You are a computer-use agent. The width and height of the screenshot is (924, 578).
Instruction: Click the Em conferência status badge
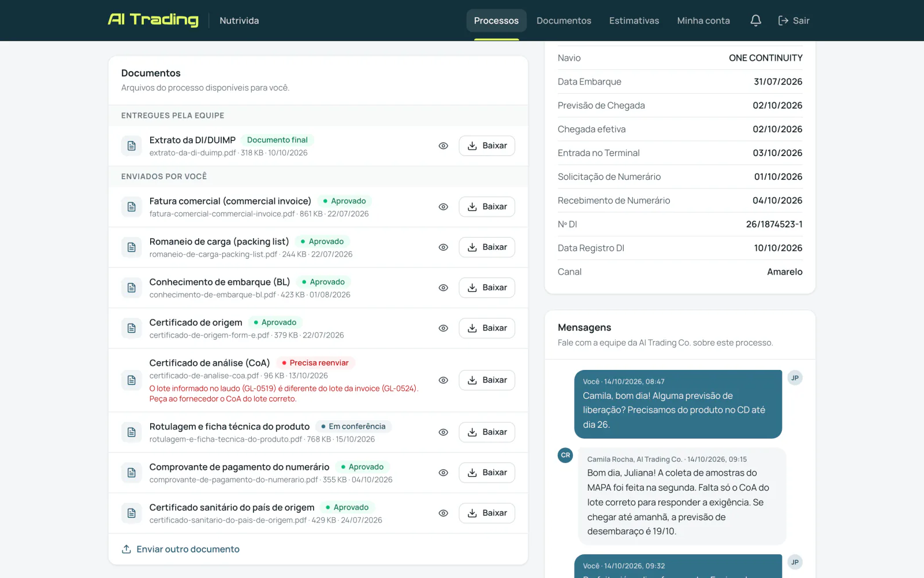coord(353,427)
